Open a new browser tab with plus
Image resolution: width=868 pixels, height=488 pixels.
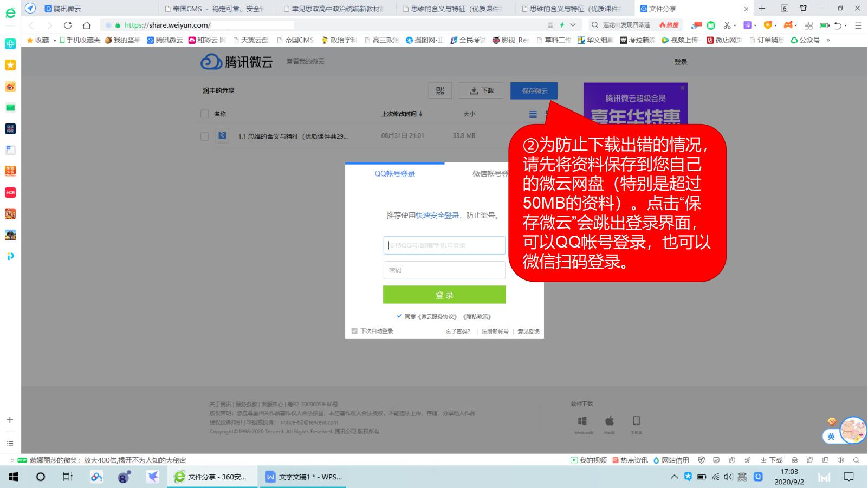pyautogui.click(x=762, y=8)
